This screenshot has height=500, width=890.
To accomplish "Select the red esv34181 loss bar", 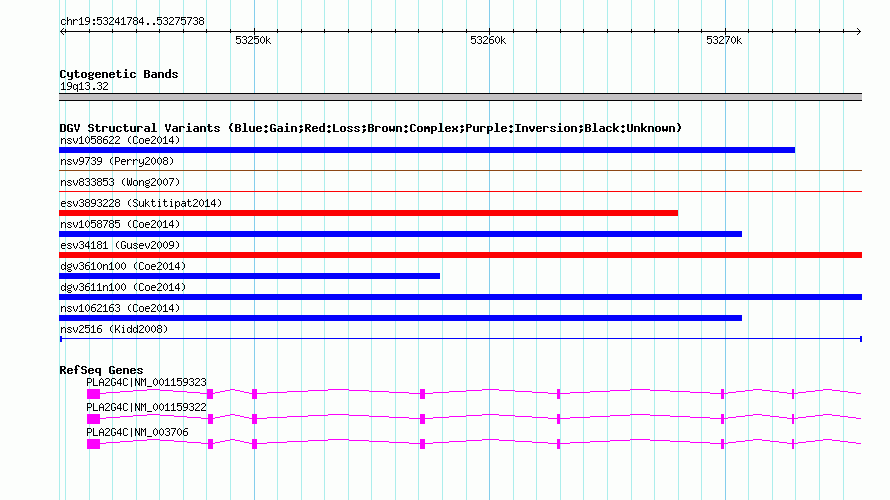I will 460,255.
